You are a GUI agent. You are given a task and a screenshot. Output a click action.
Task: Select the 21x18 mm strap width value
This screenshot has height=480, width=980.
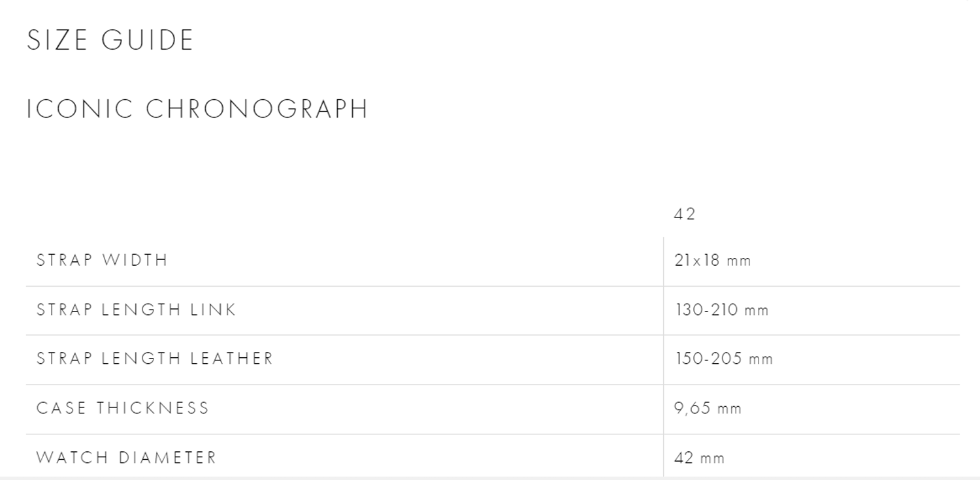(x=713, y=261)
